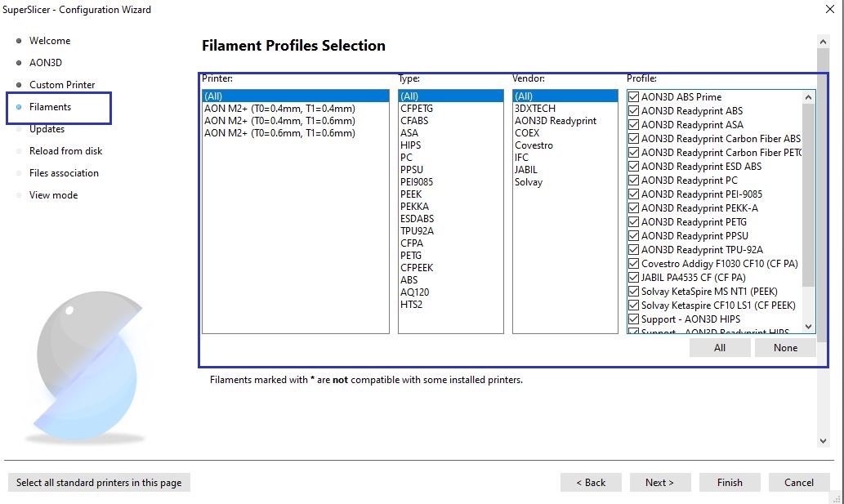The height and width of the screenshot is (504, 844).
Task: Select (All) in the Vendor list
Action: tap(565, 96)
